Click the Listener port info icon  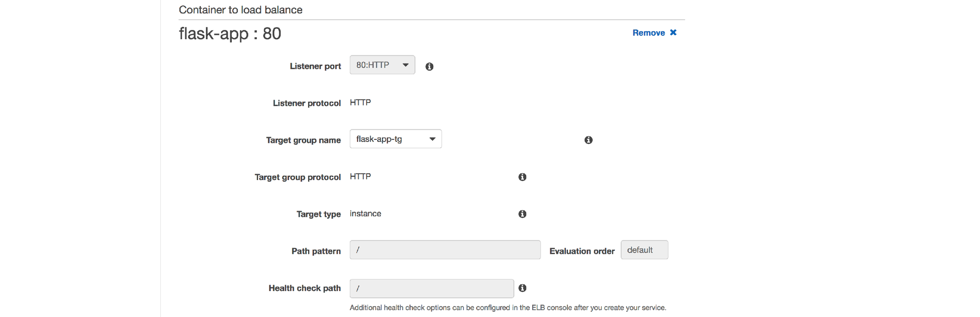pyautogui.click(x=429, y=66)
